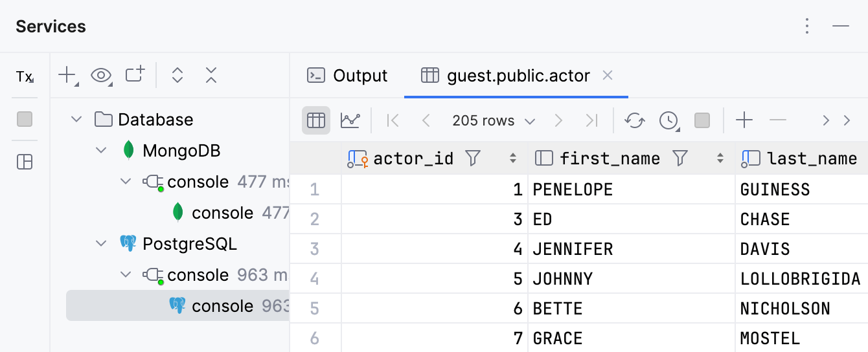The height and width of the screenshot is (352, 868).
Task: Add a new row with plus
Action: pyautogui.click(x=744, y=120)
